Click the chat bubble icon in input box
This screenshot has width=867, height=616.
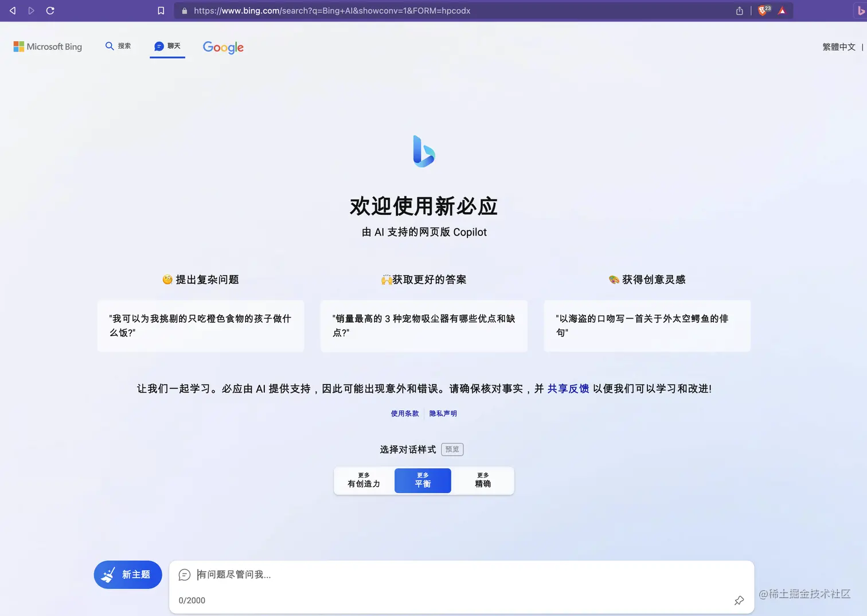(185, 575)
